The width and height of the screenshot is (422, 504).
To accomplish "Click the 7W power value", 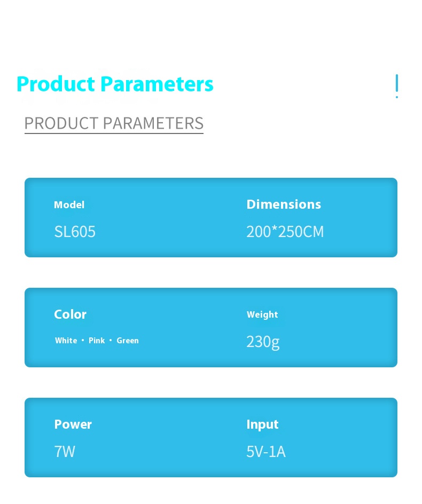I will (65, 451).
